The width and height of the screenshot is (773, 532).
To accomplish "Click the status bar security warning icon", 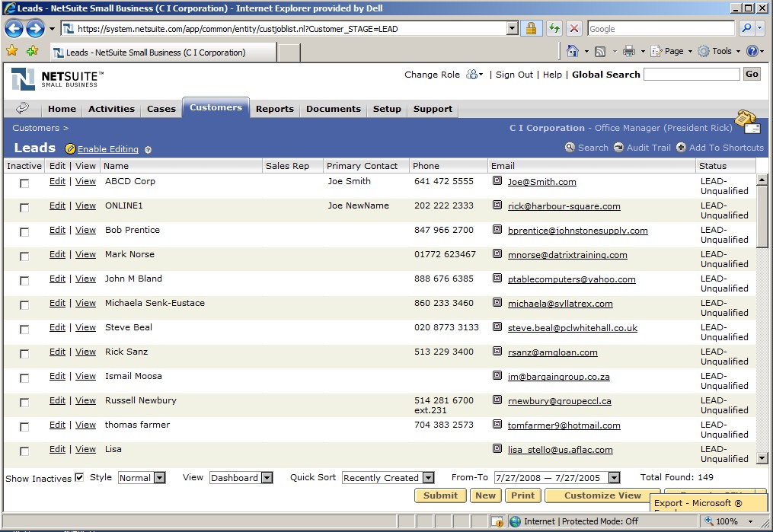I will 498,521.
